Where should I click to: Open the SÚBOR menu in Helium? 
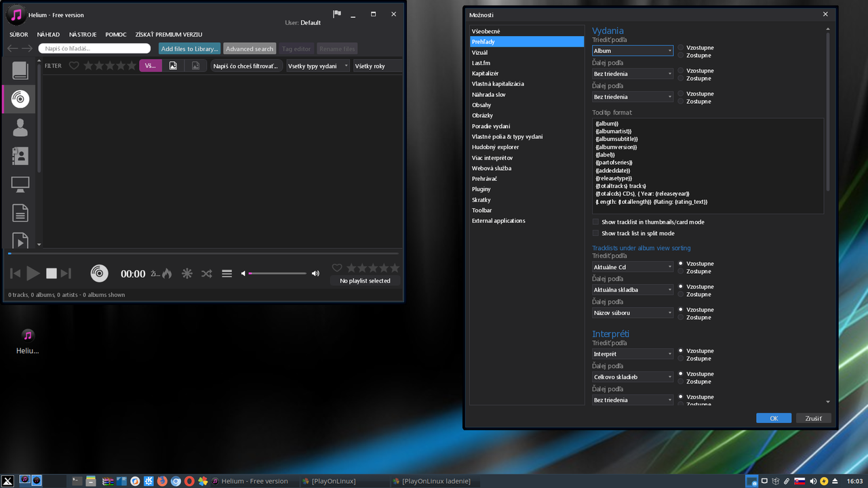coord(19,35)
